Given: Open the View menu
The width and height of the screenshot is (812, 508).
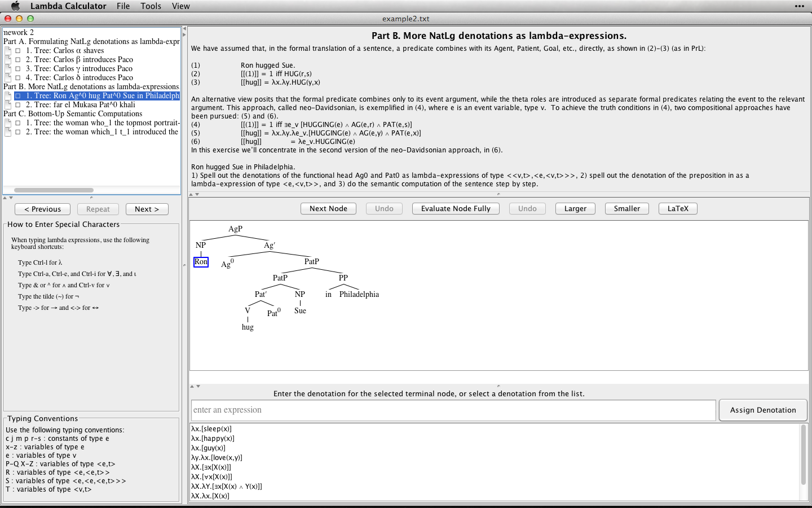Looking at the screenshot, I should click(x=181, y=6).
